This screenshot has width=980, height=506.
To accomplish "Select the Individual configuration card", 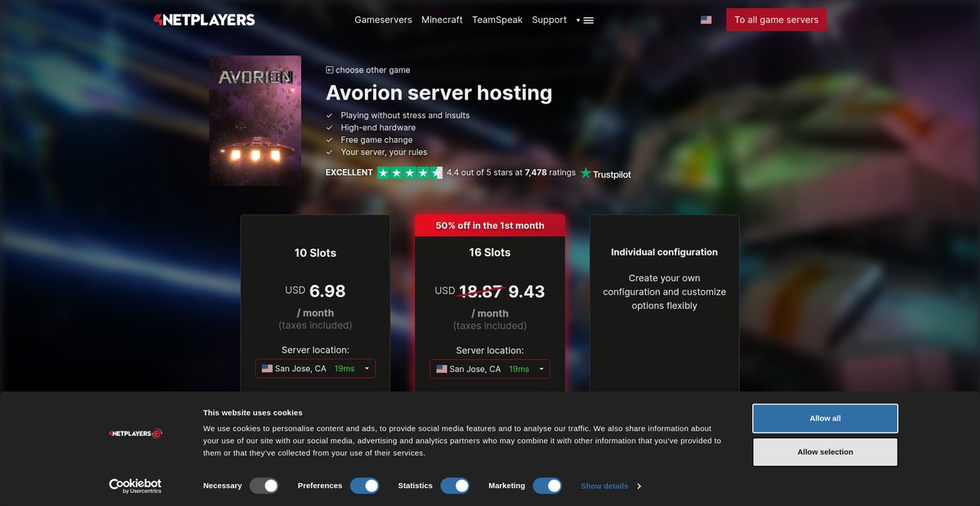I will tap(664, 304).
